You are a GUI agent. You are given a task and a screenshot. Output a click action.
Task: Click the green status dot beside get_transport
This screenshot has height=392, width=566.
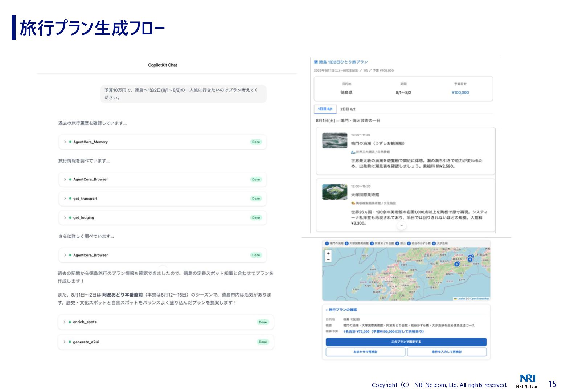(70, 199)
